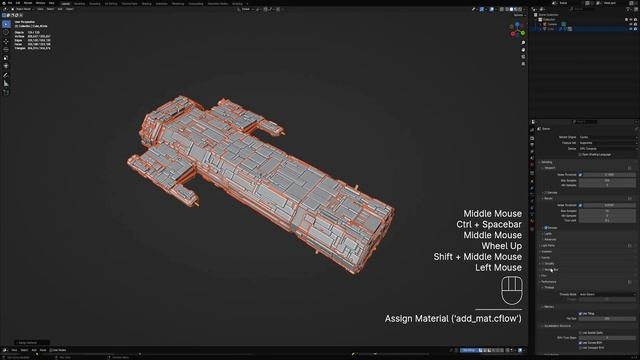Toggle the Use Tiling checkbox
The width and height of the screenshot is (640, 360).
tap(580, 313)
